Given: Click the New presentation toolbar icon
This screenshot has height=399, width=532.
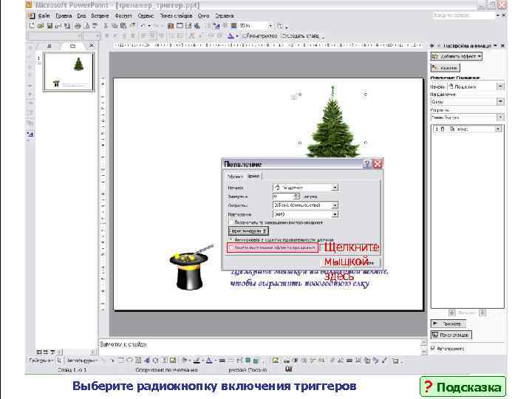Looking at the screenshot, I should 32,26.
